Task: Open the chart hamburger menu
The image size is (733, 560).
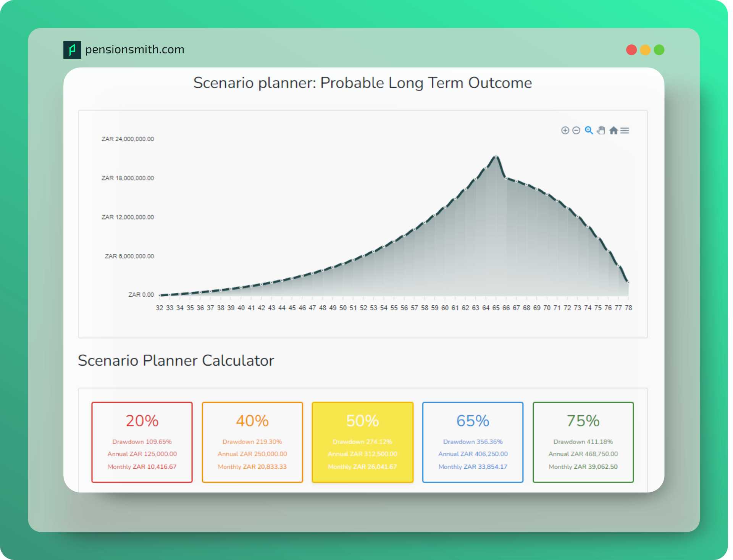Action: (x=625, y=131)
